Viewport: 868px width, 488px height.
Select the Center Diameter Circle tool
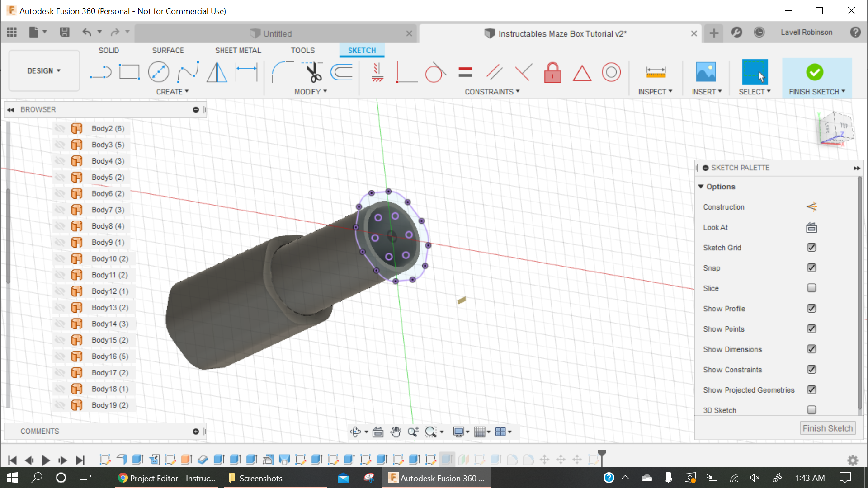pos(159,72)
